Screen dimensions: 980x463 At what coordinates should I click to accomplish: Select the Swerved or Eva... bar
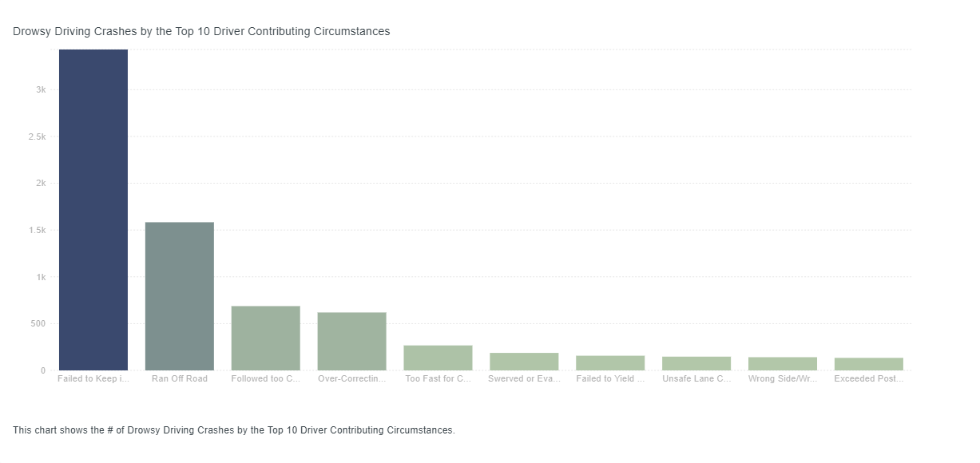click(524, 362)
